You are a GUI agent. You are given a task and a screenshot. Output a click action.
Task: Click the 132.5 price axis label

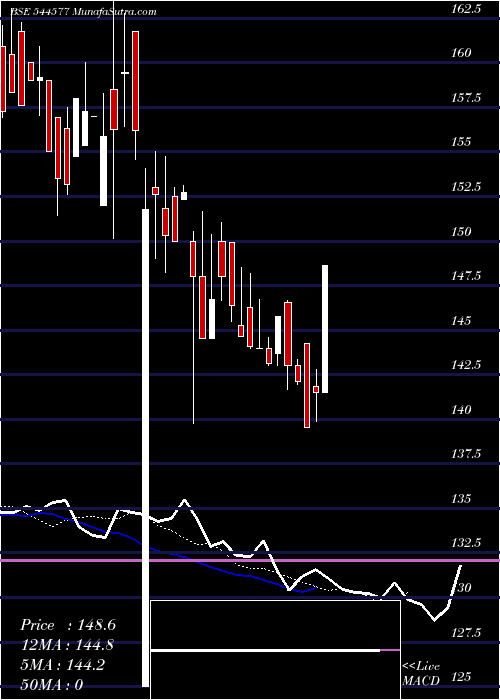click(x=466, y=543)
